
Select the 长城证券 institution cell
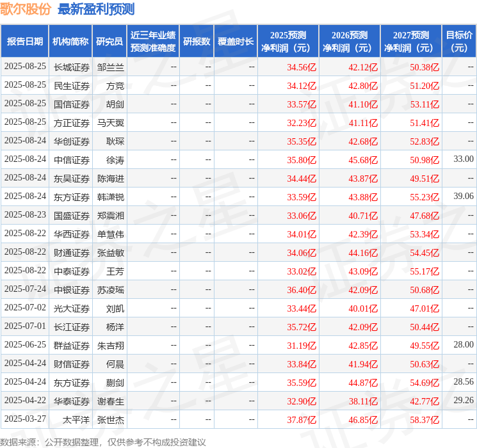click(72, 67)
